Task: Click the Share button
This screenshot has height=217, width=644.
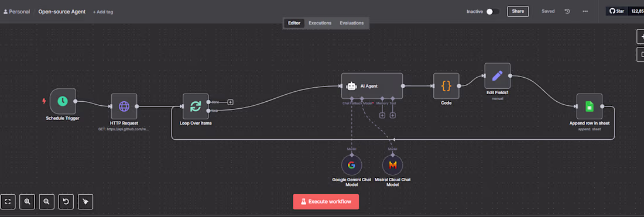Action: point(518,12)
